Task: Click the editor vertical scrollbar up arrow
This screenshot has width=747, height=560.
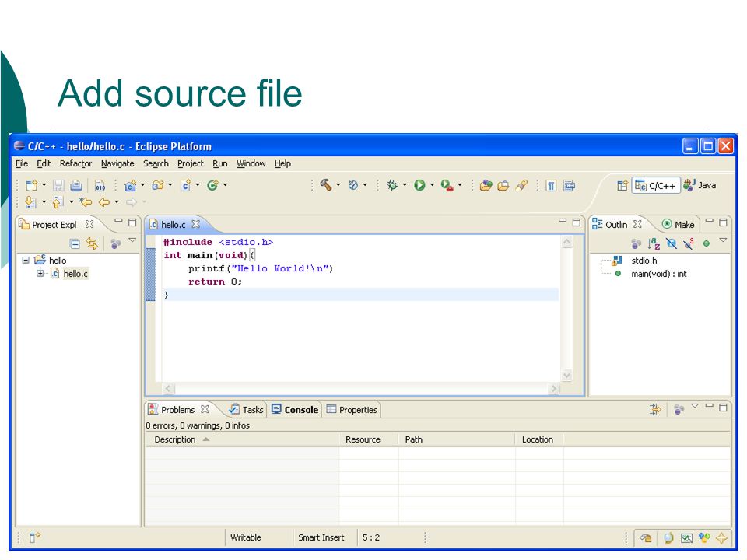Action: [567, 242]
